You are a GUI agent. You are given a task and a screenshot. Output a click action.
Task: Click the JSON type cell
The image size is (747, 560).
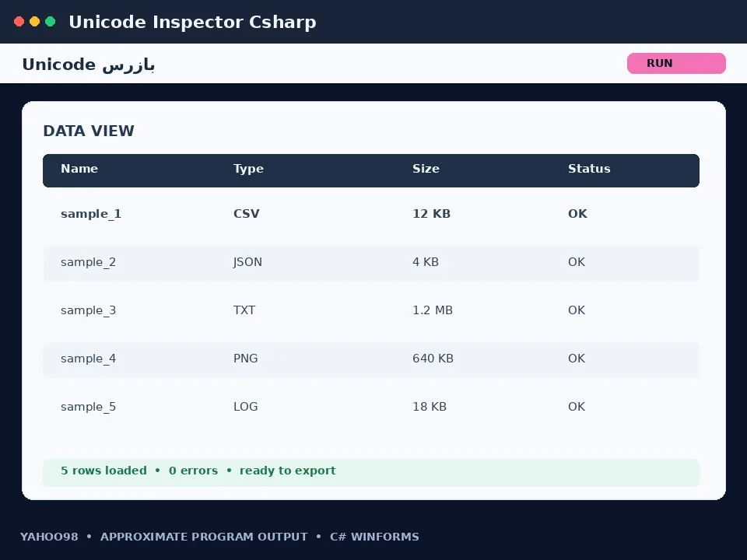(247, 262)
